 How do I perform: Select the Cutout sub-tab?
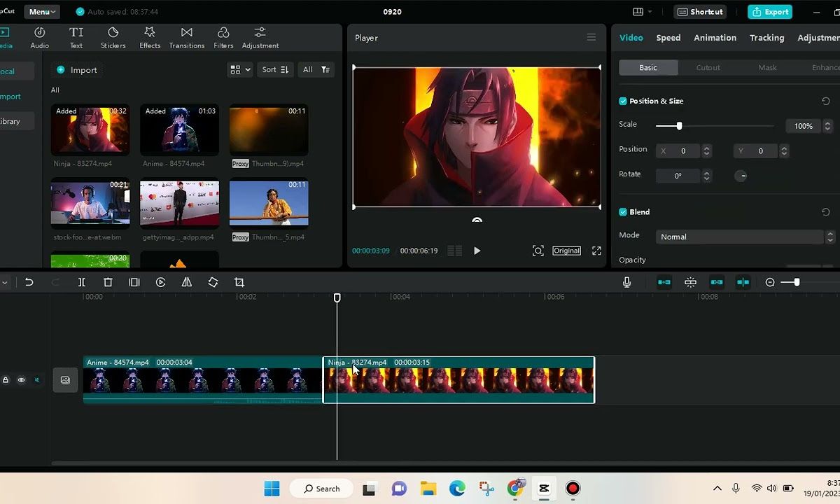point(708,67)
